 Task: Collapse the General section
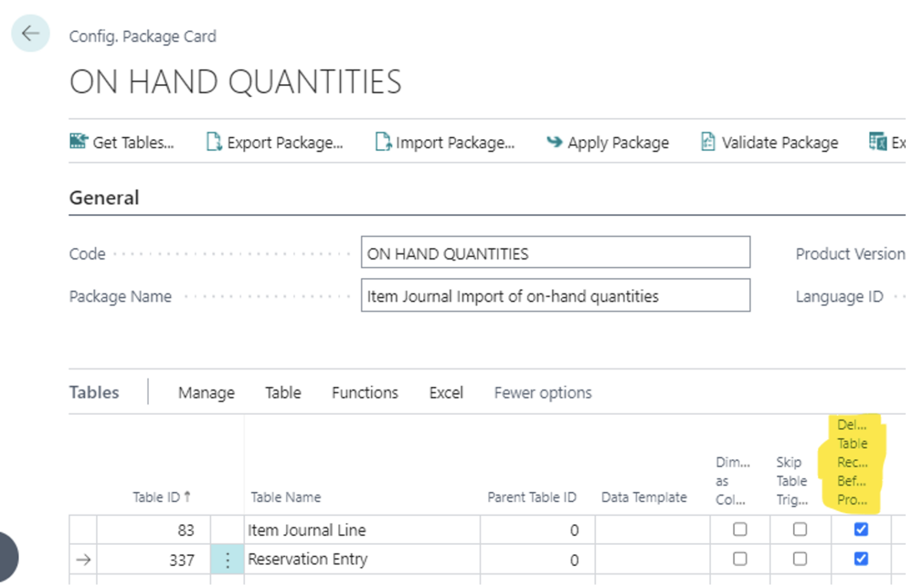[103, 197]
